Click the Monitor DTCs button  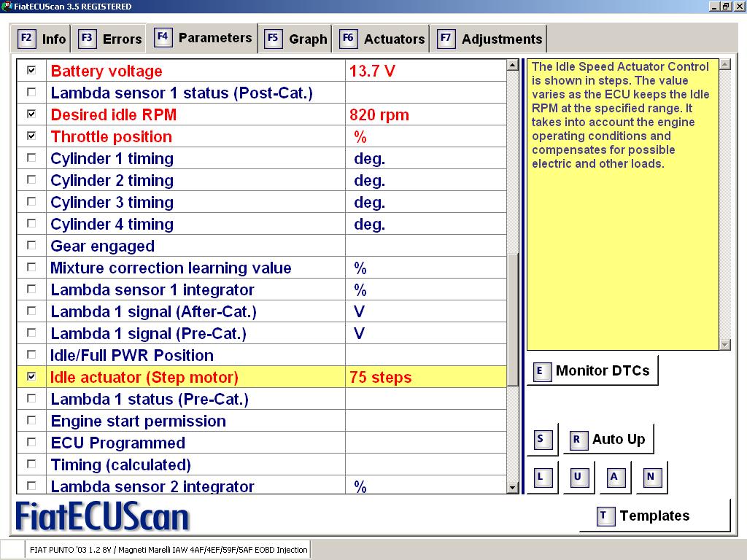point(592,370)
